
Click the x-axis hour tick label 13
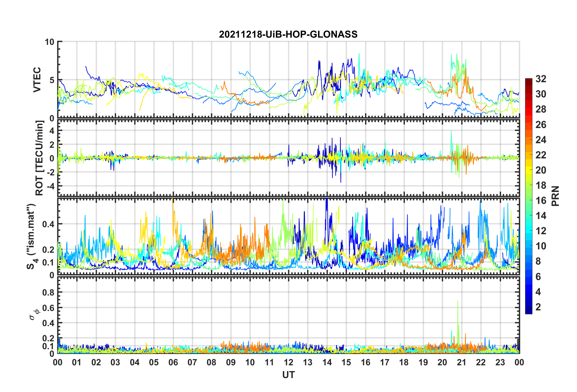coord(308,362)
